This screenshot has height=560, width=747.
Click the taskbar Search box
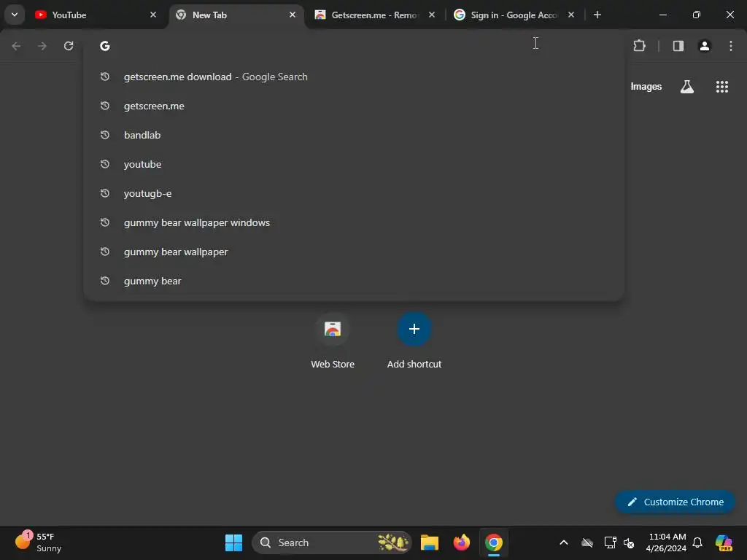click(332, 542)
